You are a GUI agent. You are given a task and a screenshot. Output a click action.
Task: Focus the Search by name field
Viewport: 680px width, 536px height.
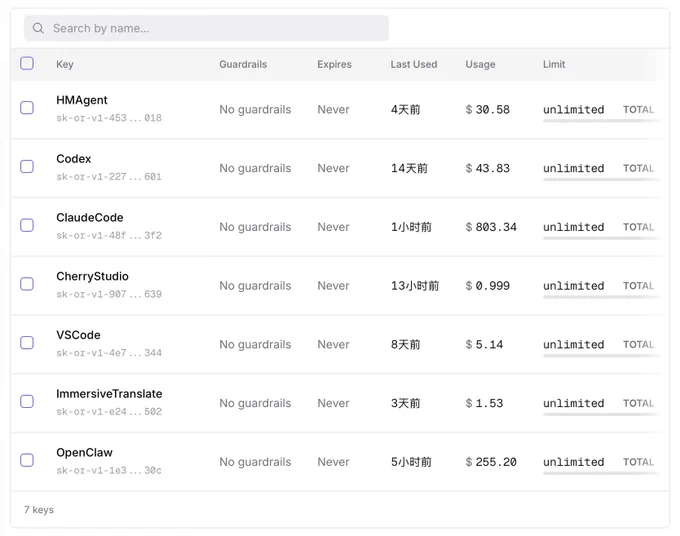click(206, 28)
